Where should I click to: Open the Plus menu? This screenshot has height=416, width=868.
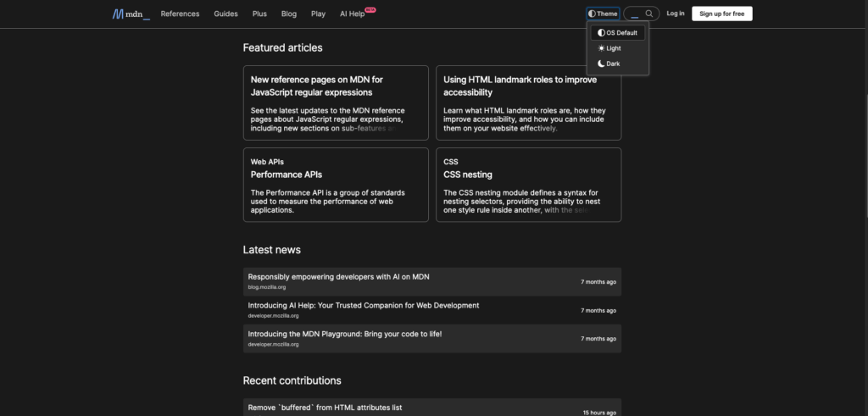(x=259, y=14)
